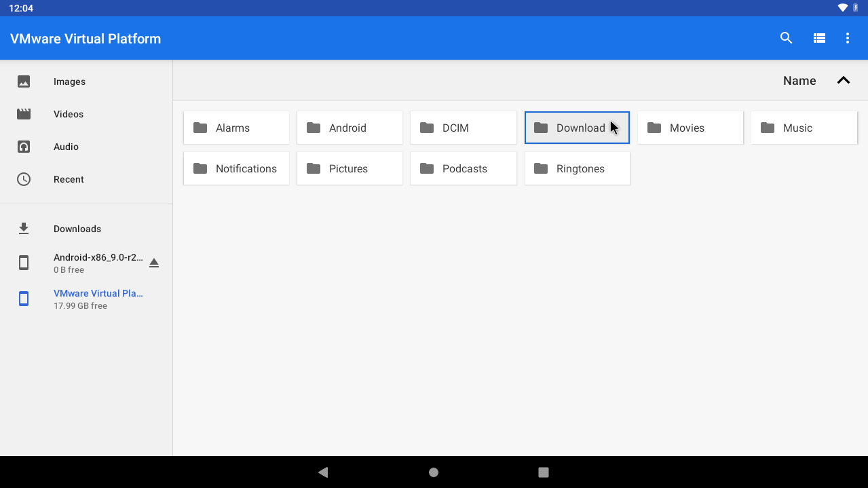
Task: Select Android-x86_9.0-r2 storage entry
Action: pos(86,263)
